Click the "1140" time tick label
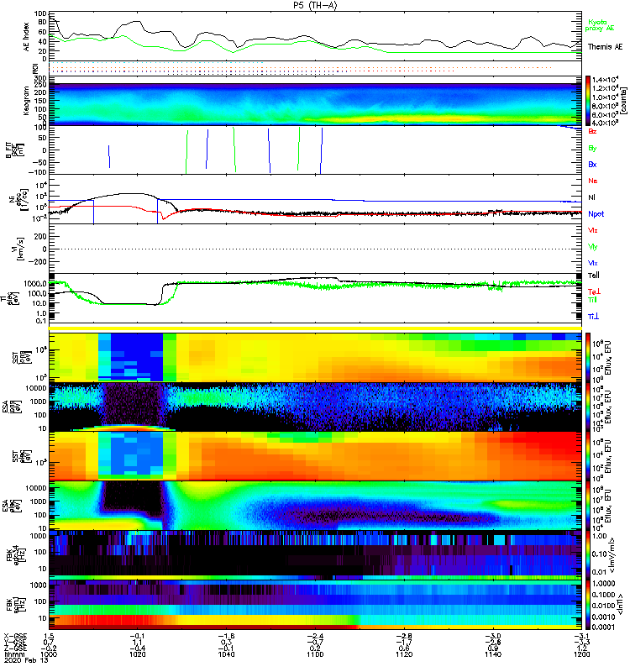Image resolution: width=630 pixels, height=672 pixels. click(x=493, y=654)
